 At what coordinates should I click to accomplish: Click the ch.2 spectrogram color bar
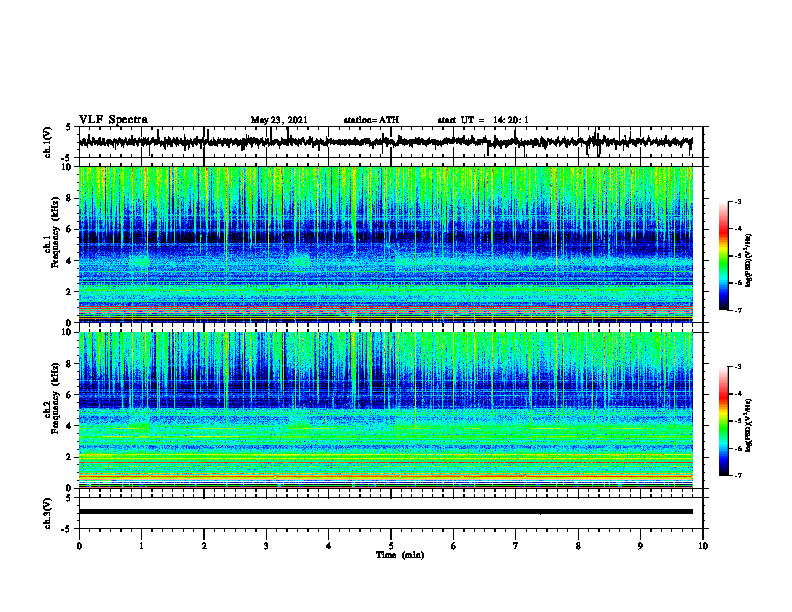pos(724,421)
